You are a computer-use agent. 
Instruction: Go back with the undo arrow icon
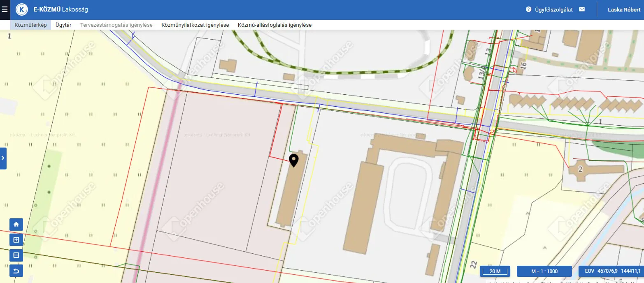(16, 271)
